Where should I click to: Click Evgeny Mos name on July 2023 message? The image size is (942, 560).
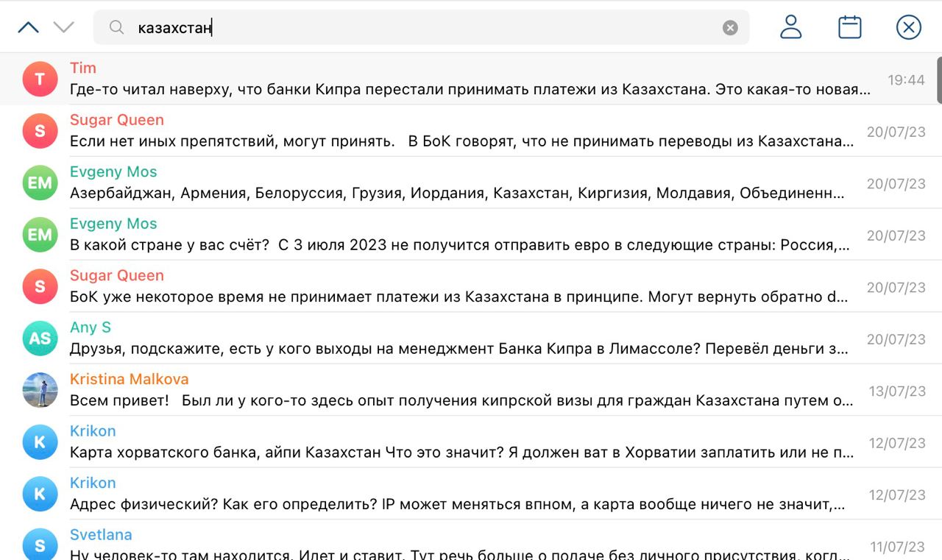click(113, 224)
